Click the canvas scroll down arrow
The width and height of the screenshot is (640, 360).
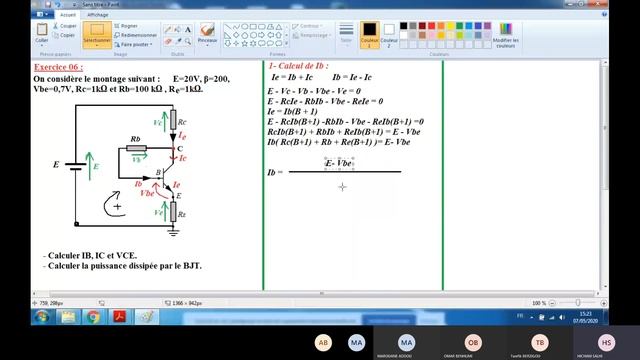pyautogui.click(x=605, y=287)
